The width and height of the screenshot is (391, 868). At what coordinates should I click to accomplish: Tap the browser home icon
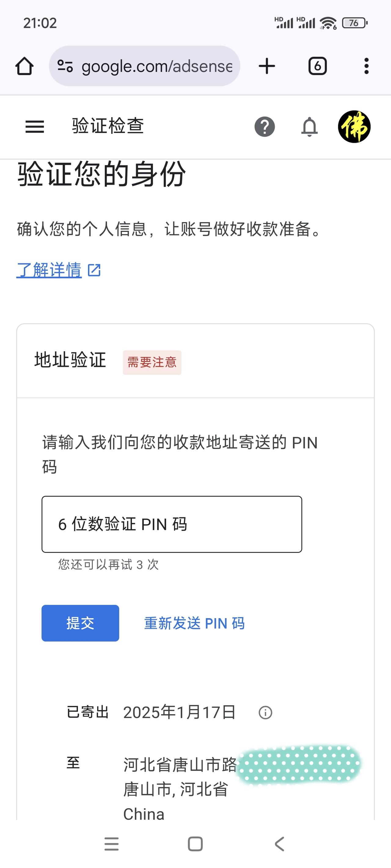24,66
